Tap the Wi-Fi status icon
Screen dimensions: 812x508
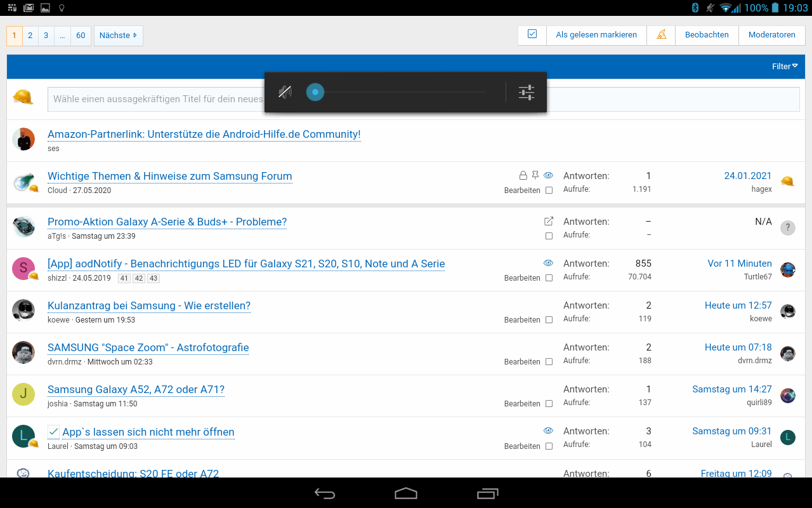pos(726,8)
